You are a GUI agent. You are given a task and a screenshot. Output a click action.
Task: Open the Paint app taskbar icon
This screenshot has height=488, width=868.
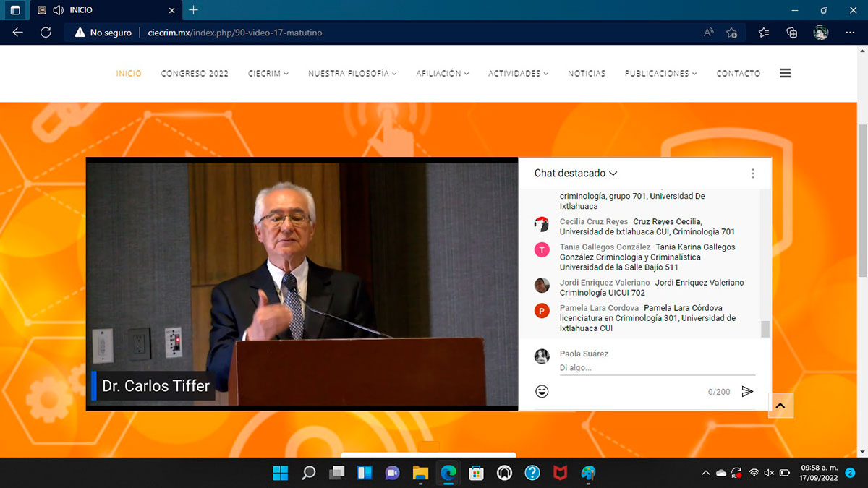(x=588, y=474)
